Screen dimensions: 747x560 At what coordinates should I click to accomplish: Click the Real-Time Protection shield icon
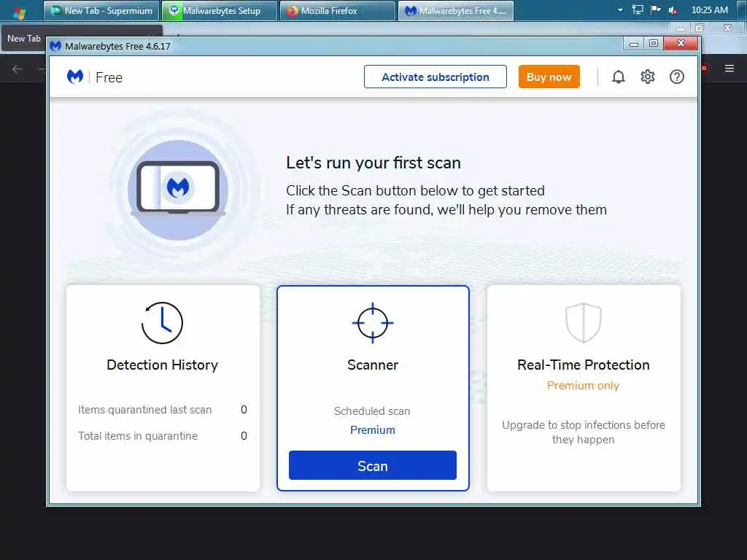pos(583,323)
